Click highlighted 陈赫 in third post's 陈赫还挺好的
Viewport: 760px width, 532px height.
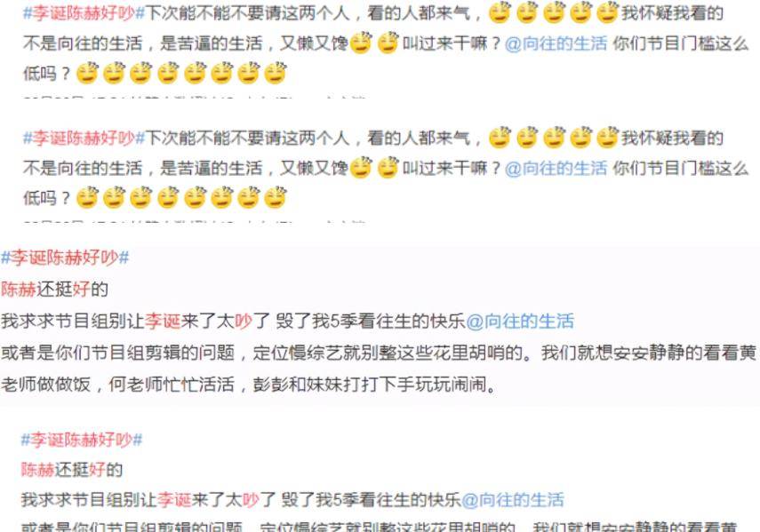(x=19, y=290)
